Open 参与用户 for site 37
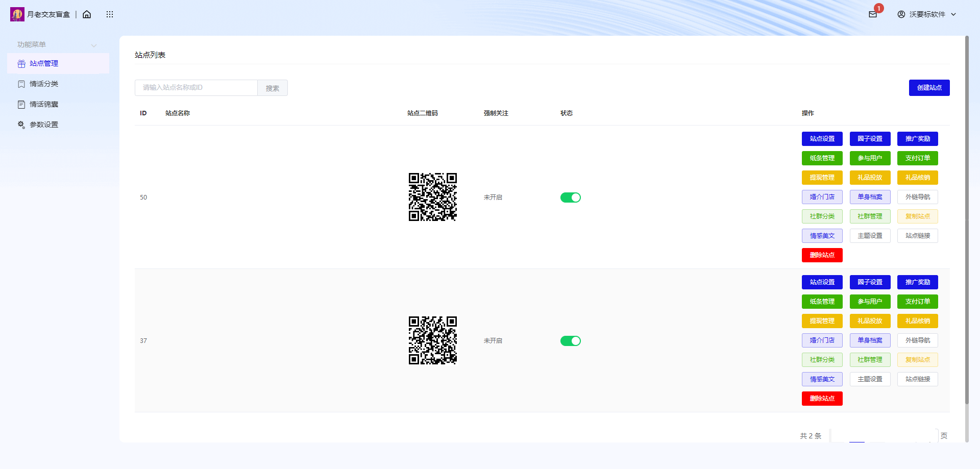 [870, 302]
